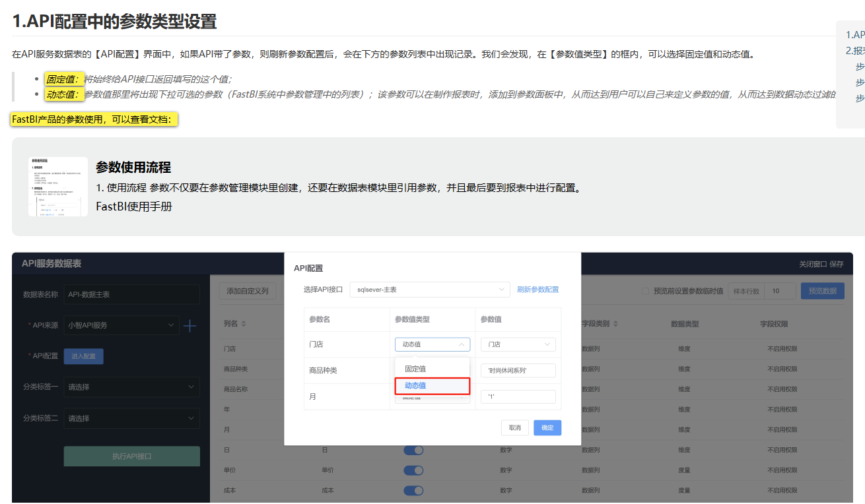Image resolution: width=865 pixels, height=504 pixels.
Task: Open the 选择API接口 dropdown showing sqlsever-主表
Action: (x=430, y=289)
